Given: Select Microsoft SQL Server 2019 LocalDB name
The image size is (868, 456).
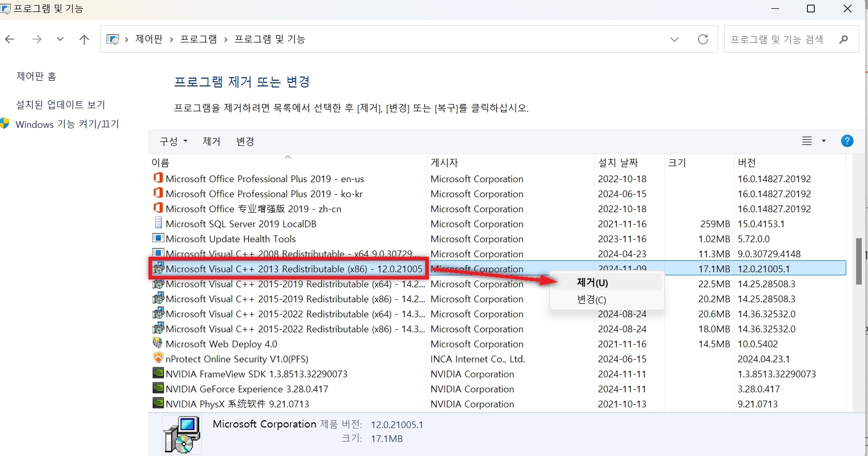Looking at the screenshot, I should 241,224.
